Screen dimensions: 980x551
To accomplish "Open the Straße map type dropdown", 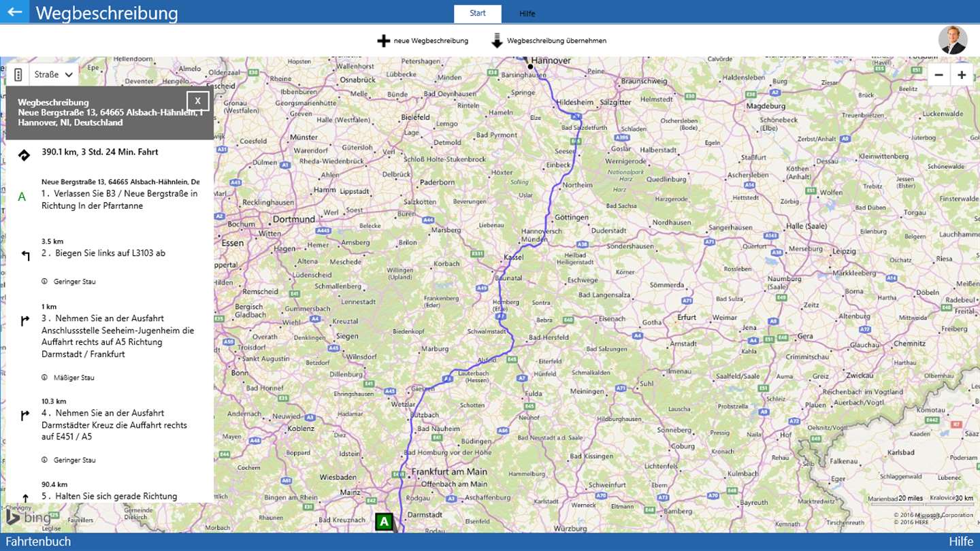I will click(54, 75).
